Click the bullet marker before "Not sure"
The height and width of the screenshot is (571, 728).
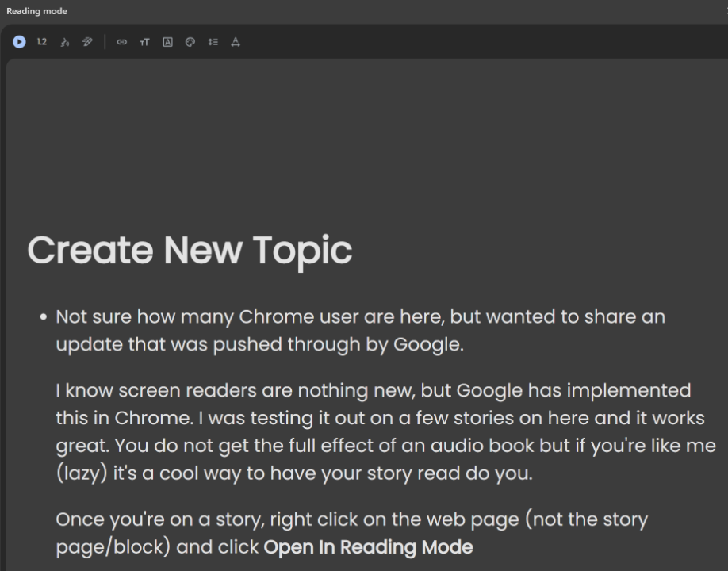43,317
